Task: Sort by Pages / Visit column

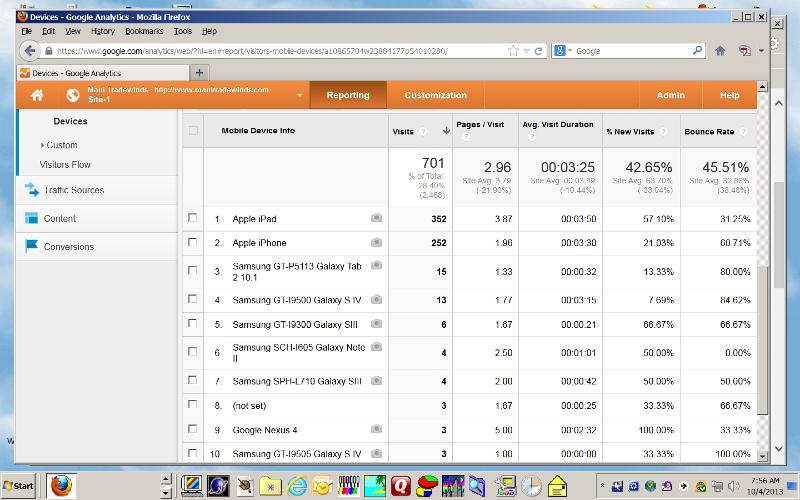Action: [x=480, y=124]
